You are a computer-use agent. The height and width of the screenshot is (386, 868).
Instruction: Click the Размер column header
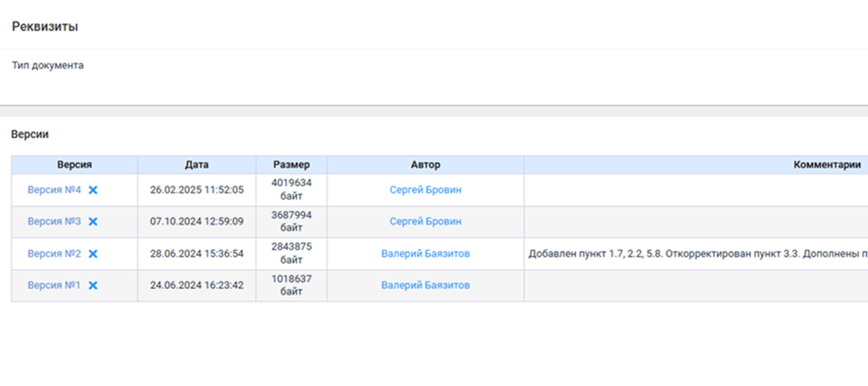click(x=291, y=165)
